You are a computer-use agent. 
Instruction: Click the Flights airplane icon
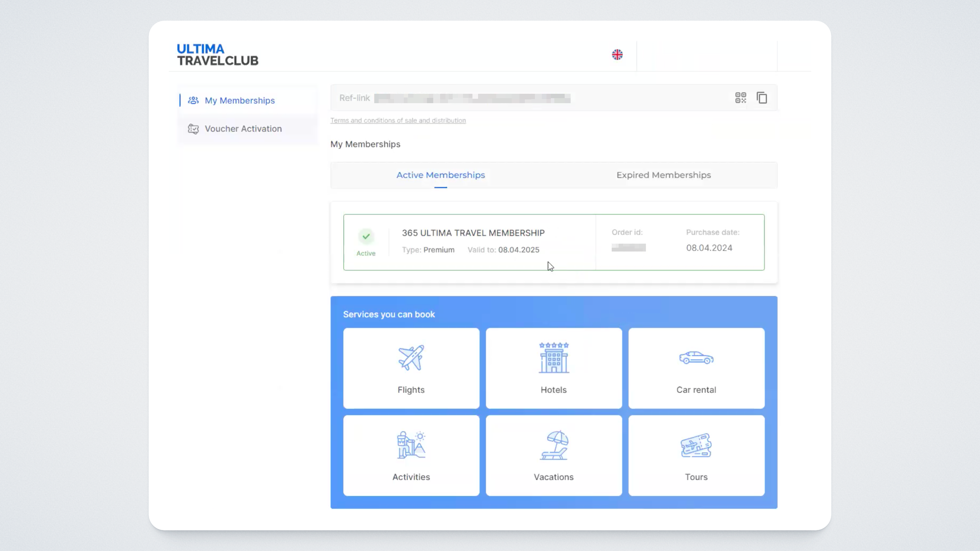(411, 358)
